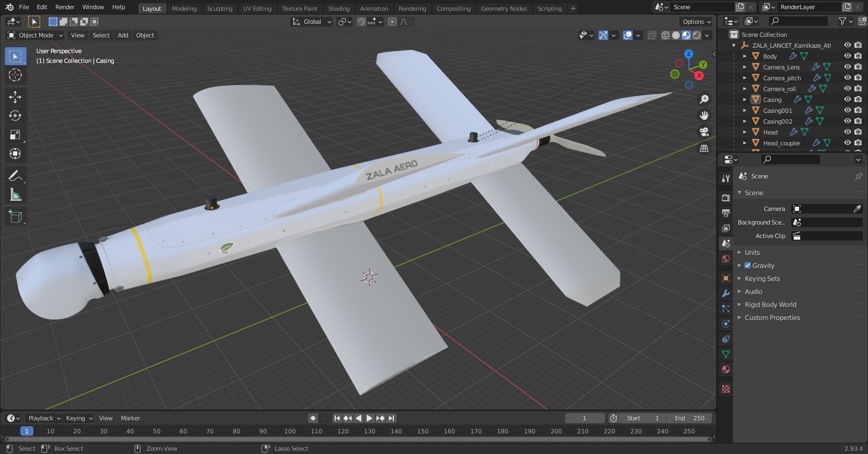Open the Tool properties tab
This screenshot has width=868, height=454.
click(726, 178)
